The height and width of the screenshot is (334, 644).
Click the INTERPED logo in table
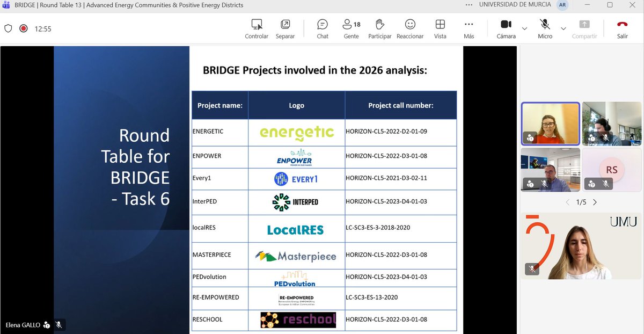coord(295,202)
